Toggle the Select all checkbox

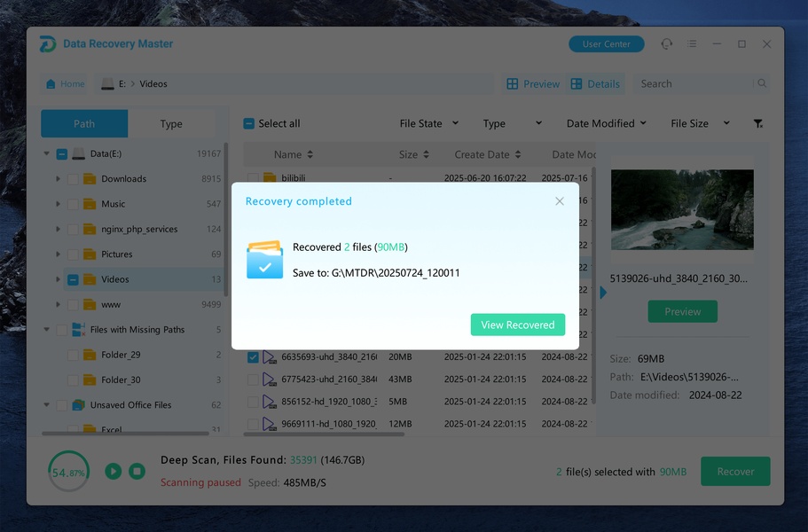click(249, 124)
